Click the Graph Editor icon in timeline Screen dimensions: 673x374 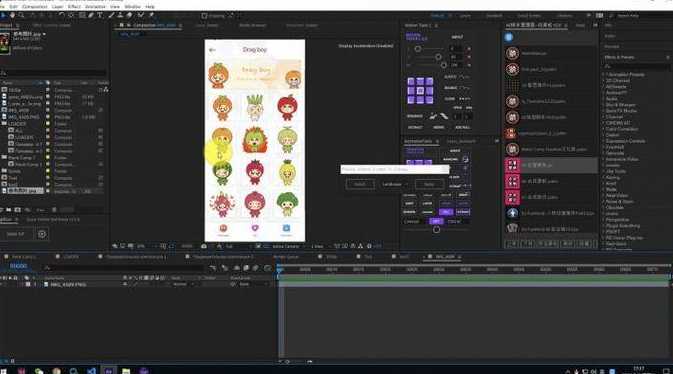click(267, 268)
